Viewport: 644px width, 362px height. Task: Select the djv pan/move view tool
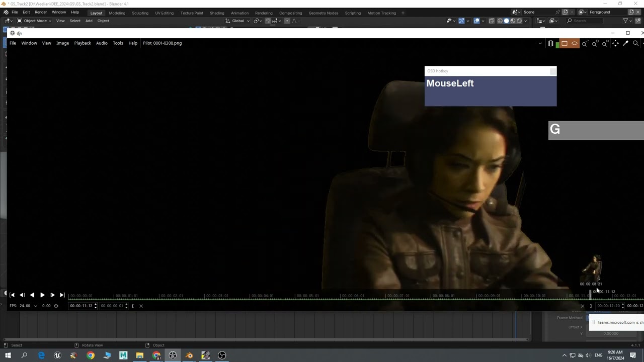[x=615, y=44]
